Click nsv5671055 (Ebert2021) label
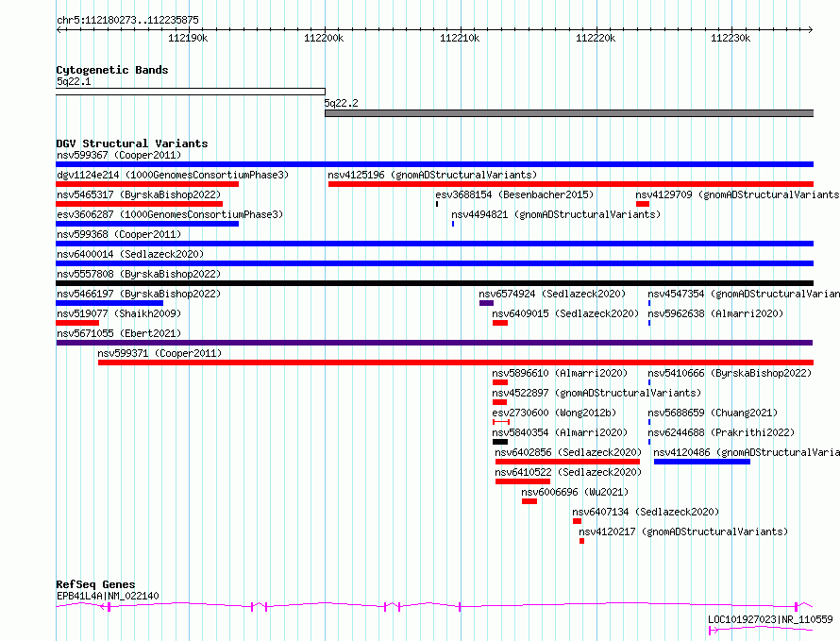The height and width of the screenshot is (641, 840). [x=119, y=333]
